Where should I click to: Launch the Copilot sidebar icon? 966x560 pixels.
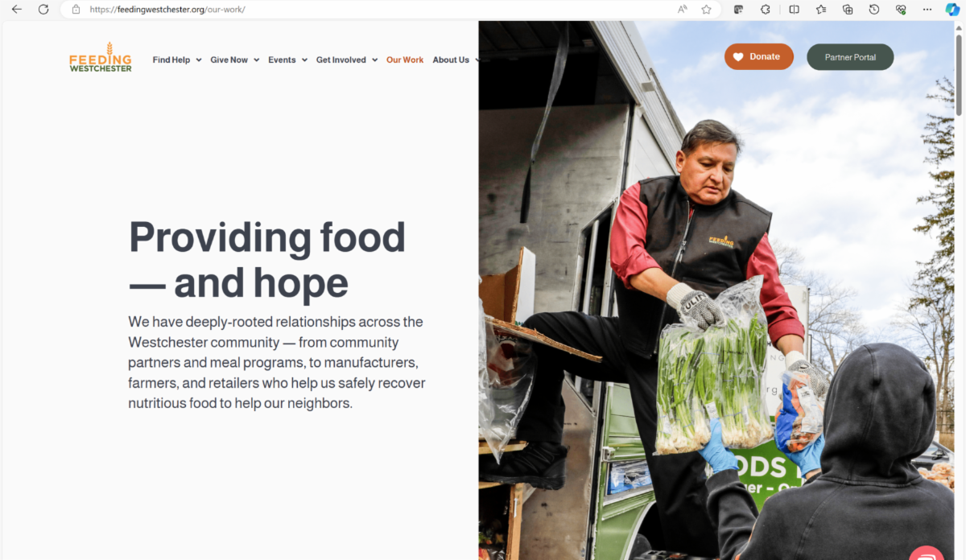[x=952, y=10]
